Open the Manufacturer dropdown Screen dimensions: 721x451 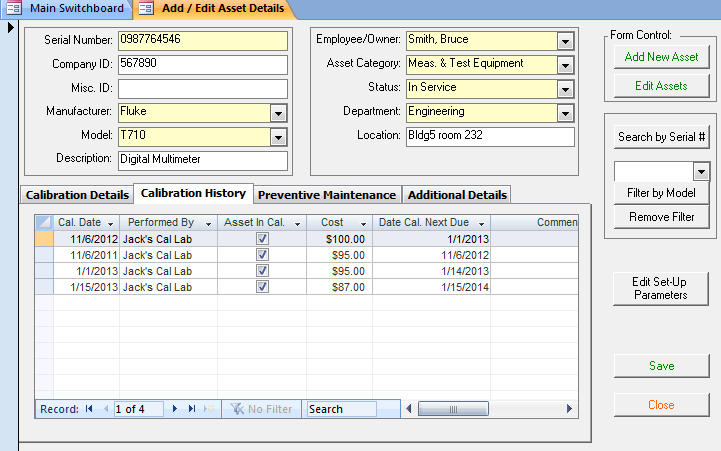coord(278,113)
